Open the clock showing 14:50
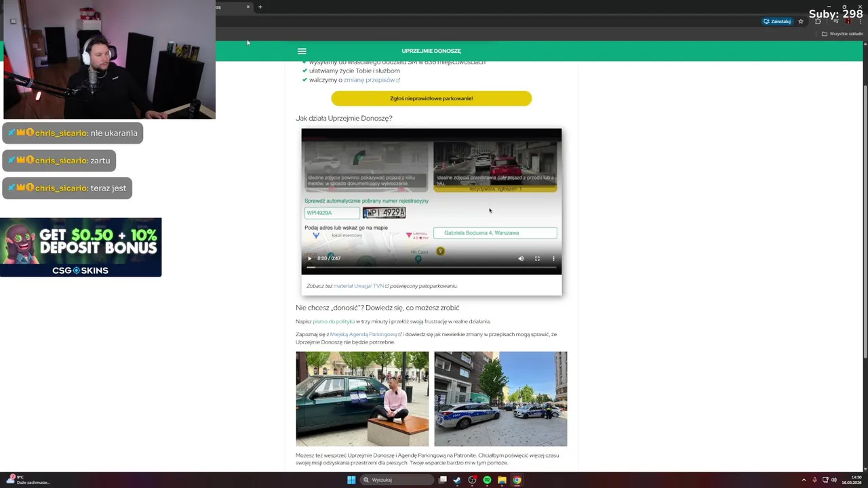This screenshot has width=868, height=488. [x=851, y=480]
